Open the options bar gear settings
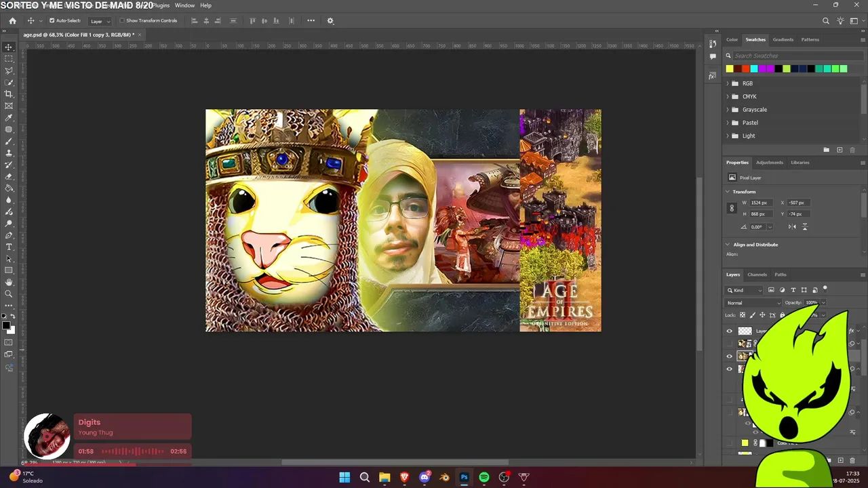Screen dimensions: 868x488 [330, 21]
